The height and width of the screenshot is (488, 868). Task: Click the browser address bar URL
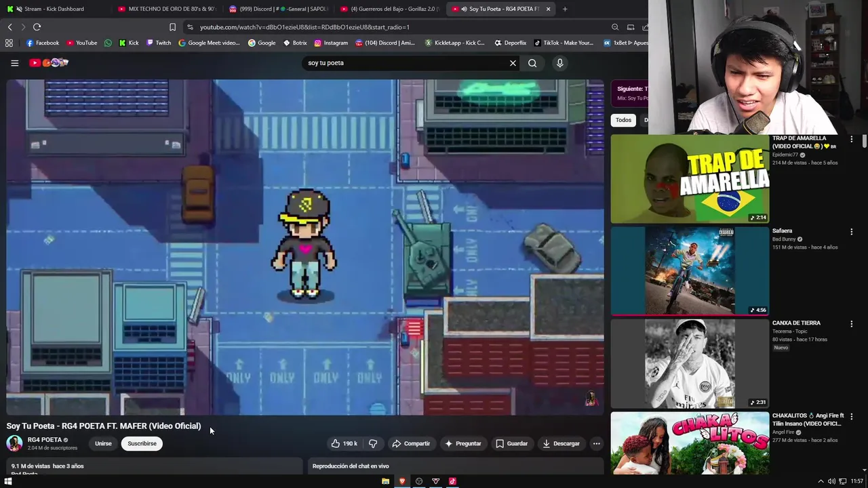[304, 27]
